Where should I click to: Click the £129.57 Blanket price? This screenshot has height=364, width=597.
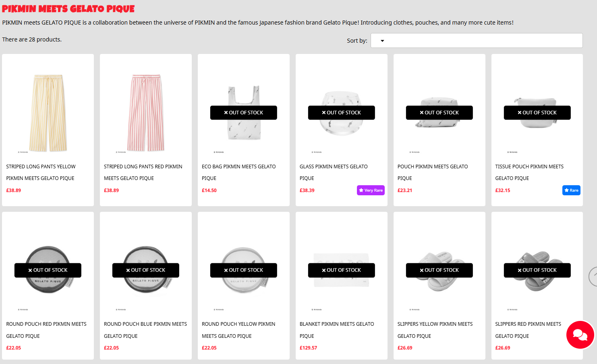(x=308, y=348)
